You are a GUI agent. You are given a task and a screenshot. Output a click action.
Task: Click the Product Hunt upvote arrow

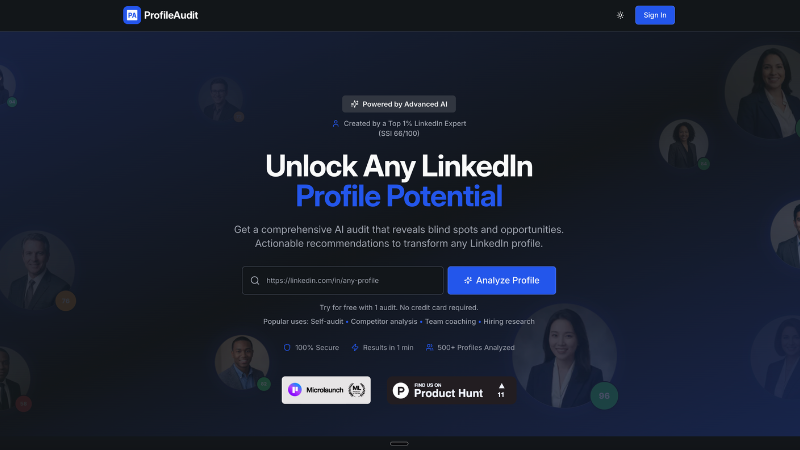pos(501,386)
